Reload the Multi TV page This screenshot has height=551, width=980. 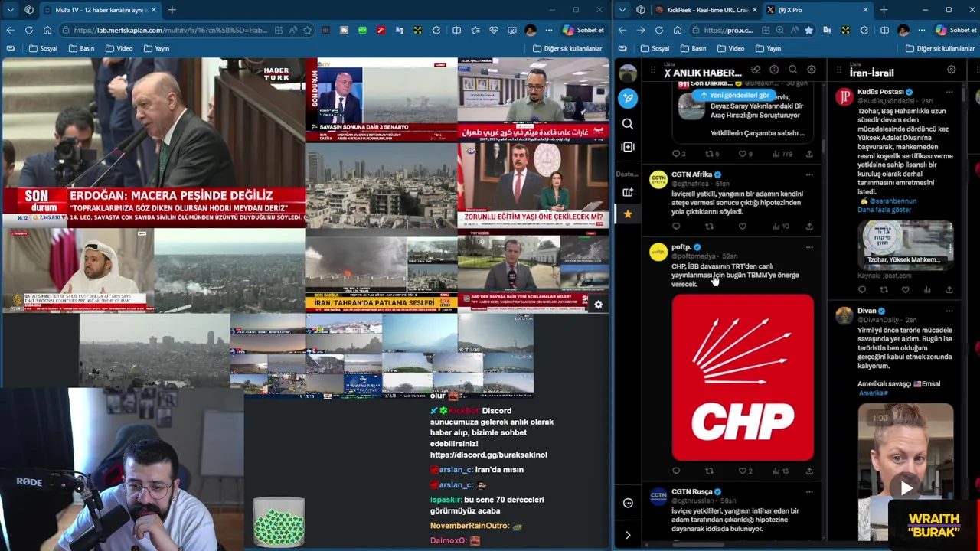pyautogui.click(x=29, y=30)
